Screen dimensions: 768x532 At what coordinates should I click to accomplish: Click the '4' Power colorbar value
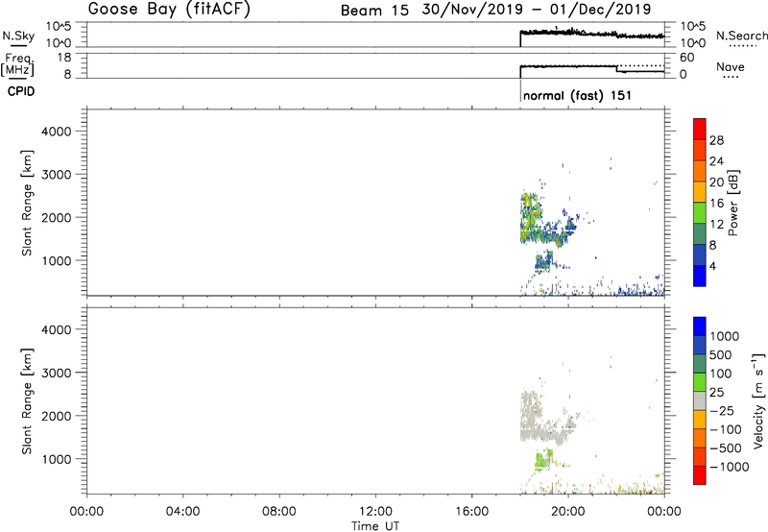tap(712, 266)
